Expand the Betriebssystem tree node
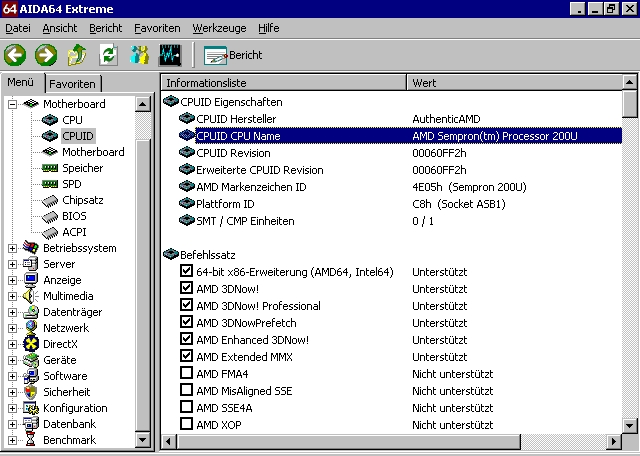The height and width of the screenshot is (456, 640). click(12, 248)
